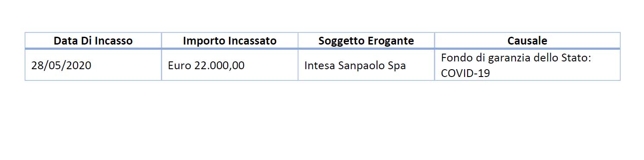Select the date 28/05/2020 cell
This screenshot has width=644, height=160.
tap(61, 66)
